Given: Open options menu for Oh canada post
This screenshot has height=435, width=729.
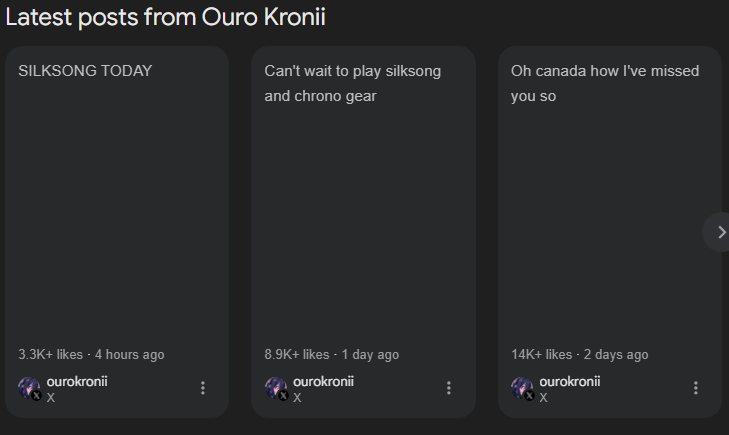Looking at the screenshot, I should (x=696, y=388).
